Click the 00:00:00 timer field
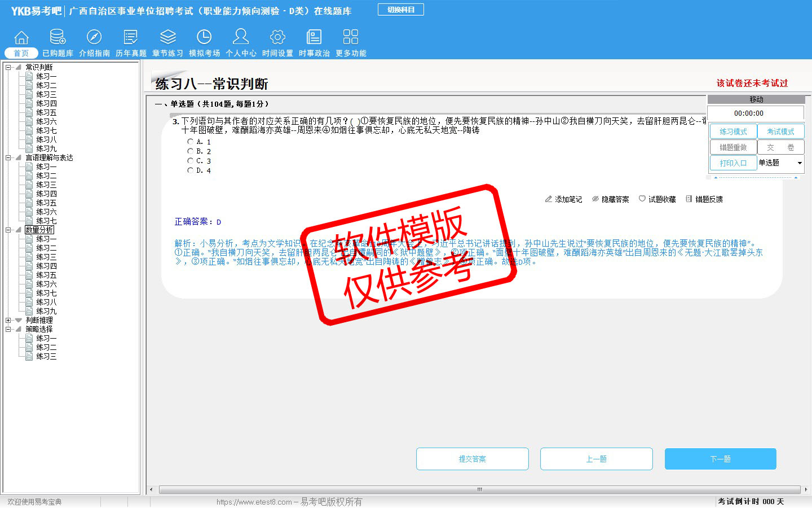812x508 pixels. (x=756, y=113)
